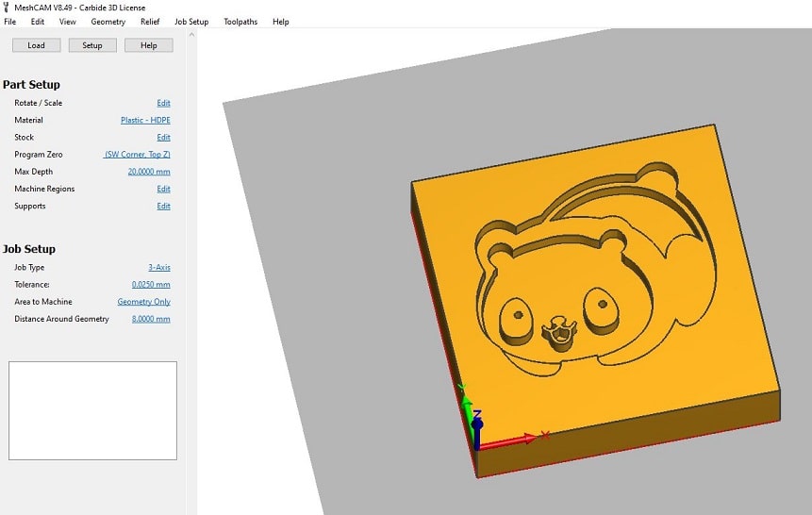The image size is (812, 515).
Task: Open the Toolpaths menu
Action: click(x=240, y=22)
